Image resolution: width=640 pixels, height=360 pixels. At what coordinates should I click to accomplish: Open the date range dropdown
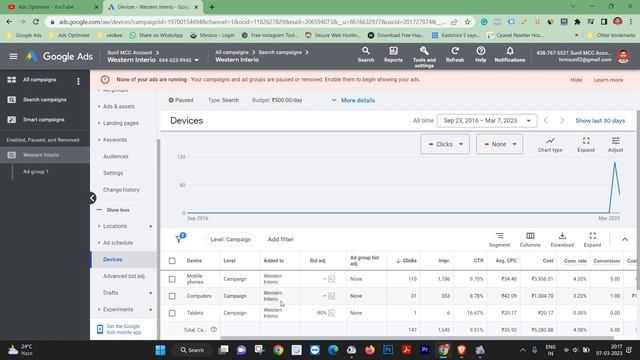pyautogui.click(x=487, y=121)
